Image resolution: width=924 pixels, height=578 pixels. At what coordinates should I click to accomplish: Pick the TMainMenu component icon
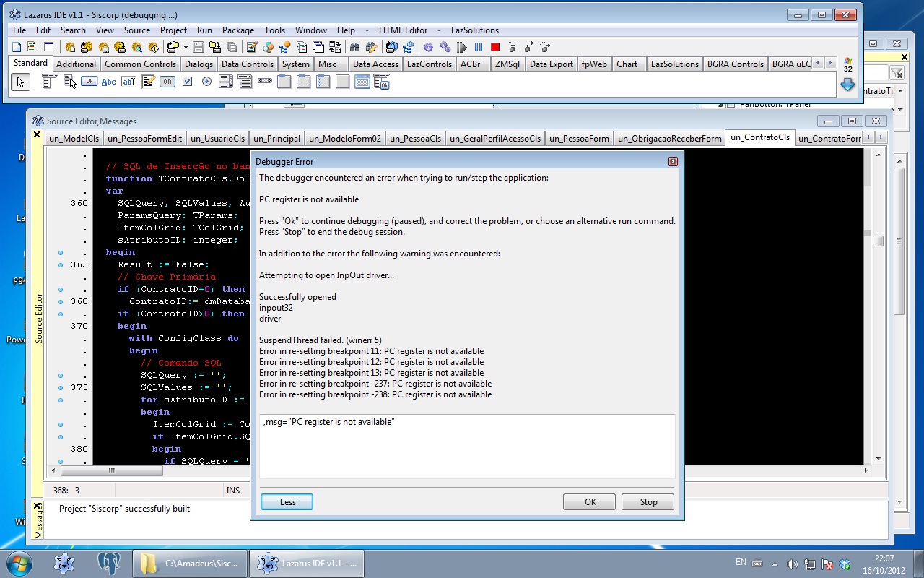click(49, 82)
